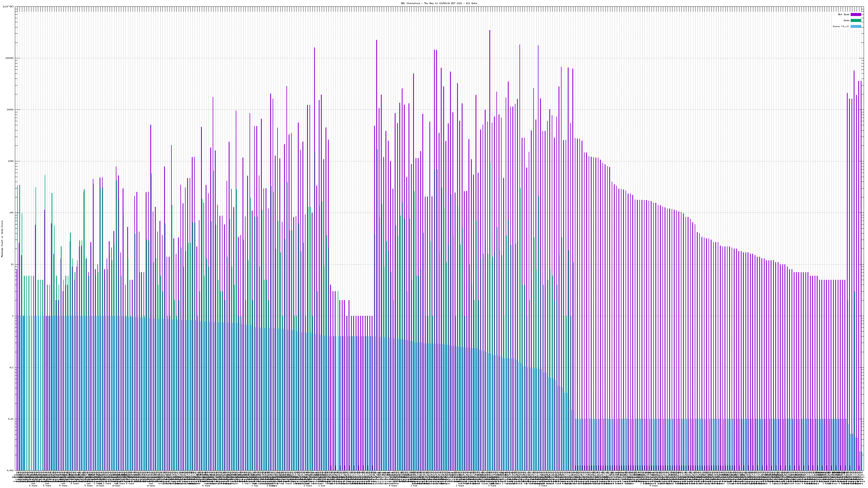Click the blue Score legend swatch
Screen dimensions: 868x488
pyautogui.click(x=856, y=26)
